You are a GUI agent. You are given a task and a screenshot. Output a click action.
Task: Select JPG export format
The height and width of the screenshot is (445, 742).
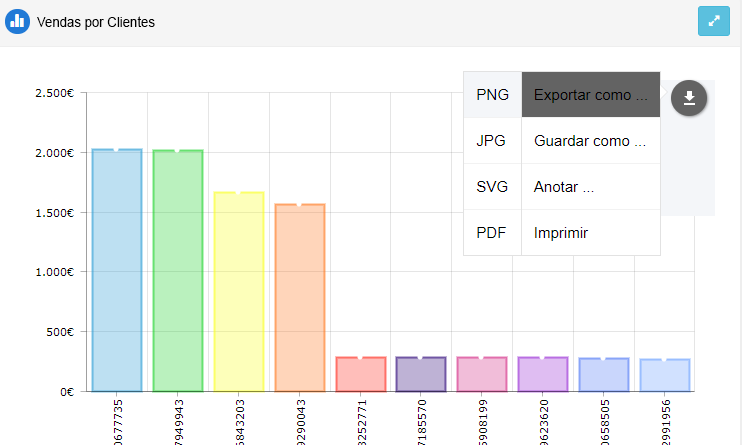[492, 141]
